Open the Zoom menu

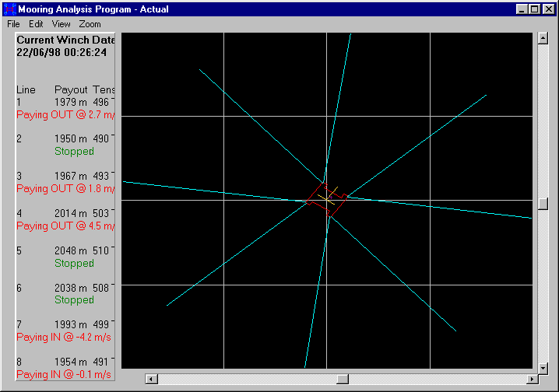point(90,24)
